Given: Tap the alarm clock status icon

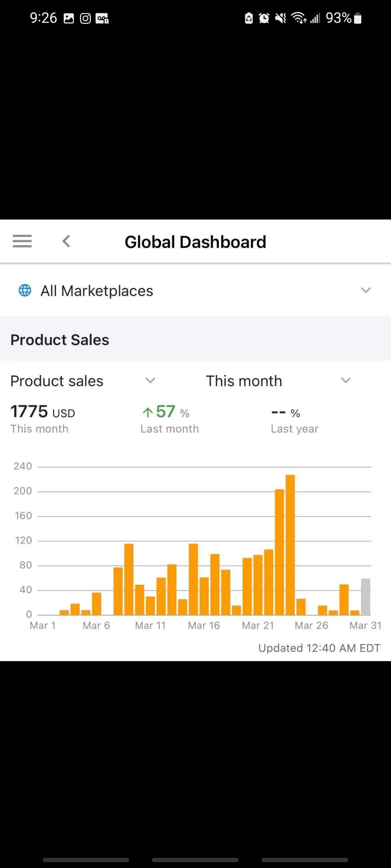Looking at the screenshot, I should click(264, 18).
